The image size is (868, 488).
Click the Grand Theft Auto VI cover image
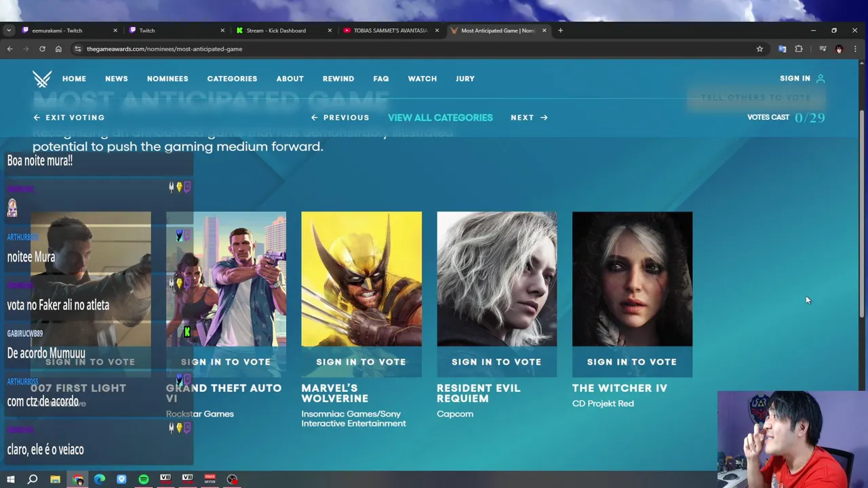point(226,279)
